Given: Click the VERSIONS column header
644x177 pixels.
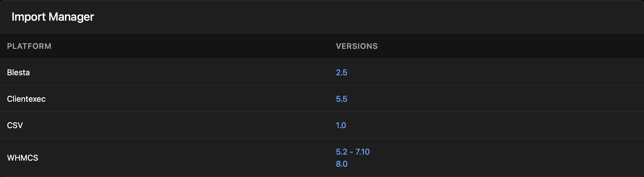Looking at the screenshot, I should 357,46.
